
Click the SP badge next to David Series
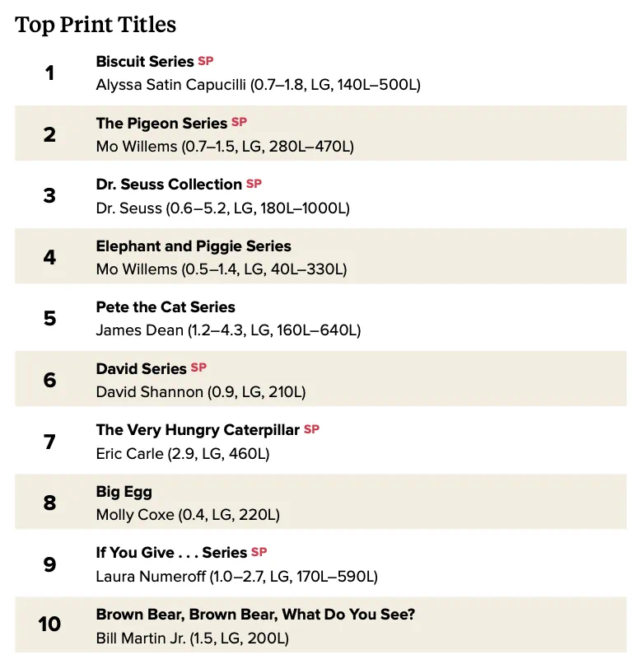pyautogui.click(x=198, y=367)
